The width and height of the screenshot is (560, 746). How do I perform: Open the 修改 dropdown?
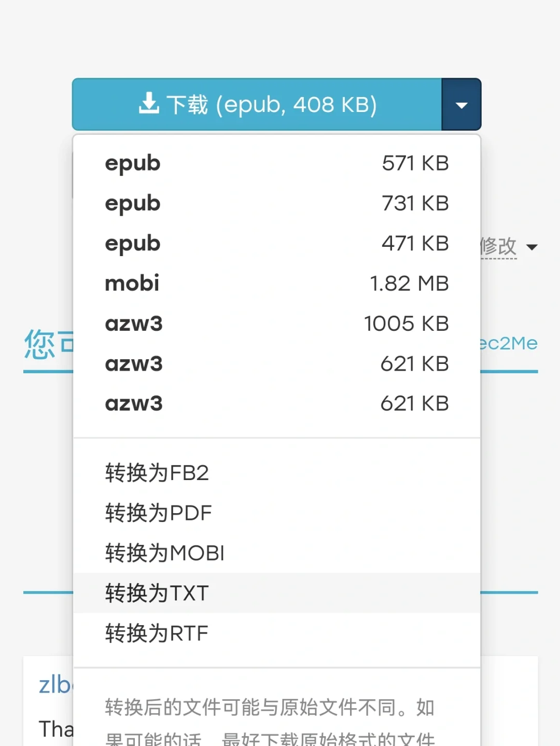click(x=498, y=246)
